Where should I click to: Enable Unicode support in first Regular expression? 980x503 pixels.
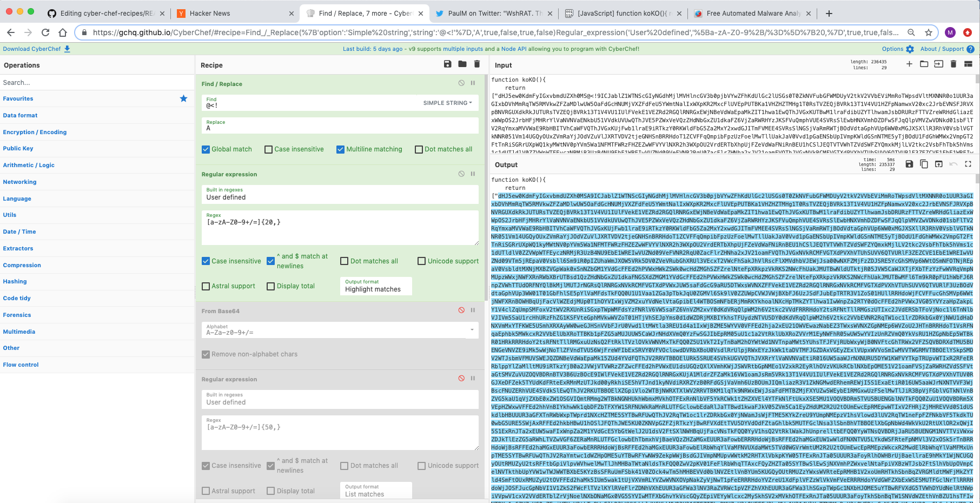421,261
